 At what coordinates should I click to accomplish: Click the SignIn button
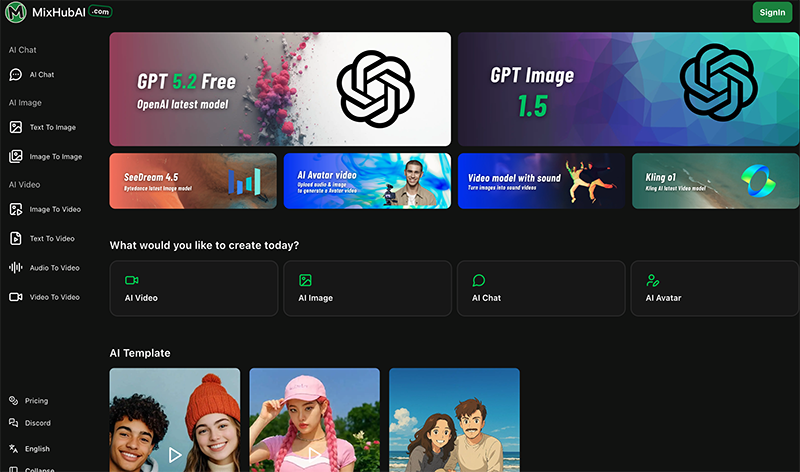tap(772, 12)
